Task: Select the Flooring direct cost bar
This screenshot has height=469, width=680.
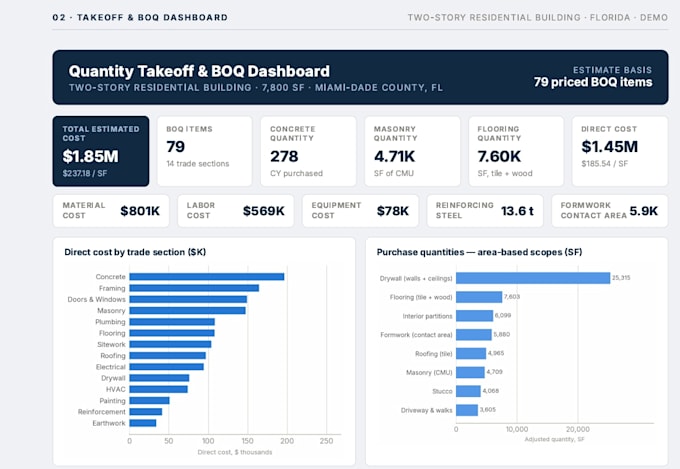Action: point(172,333)
